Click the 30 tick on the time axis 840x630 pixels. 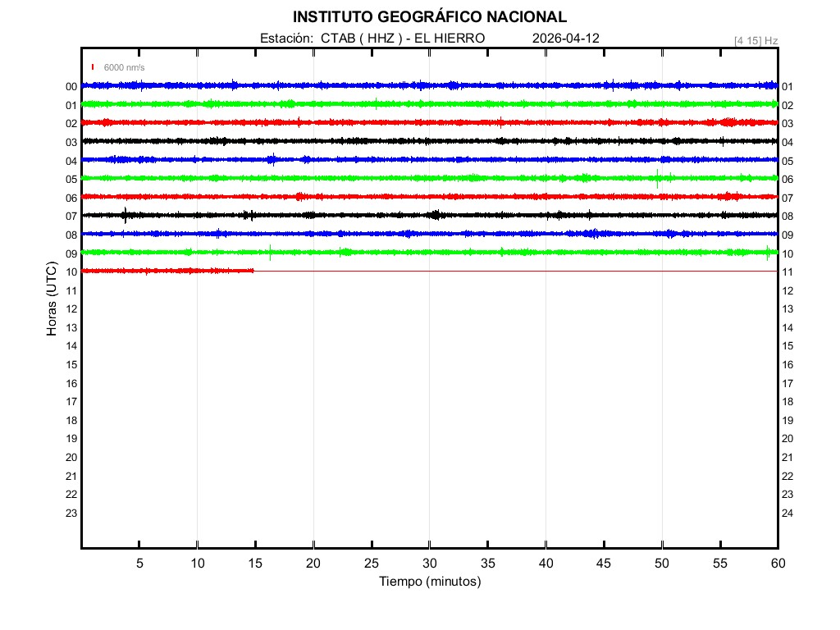click(429, 563)
